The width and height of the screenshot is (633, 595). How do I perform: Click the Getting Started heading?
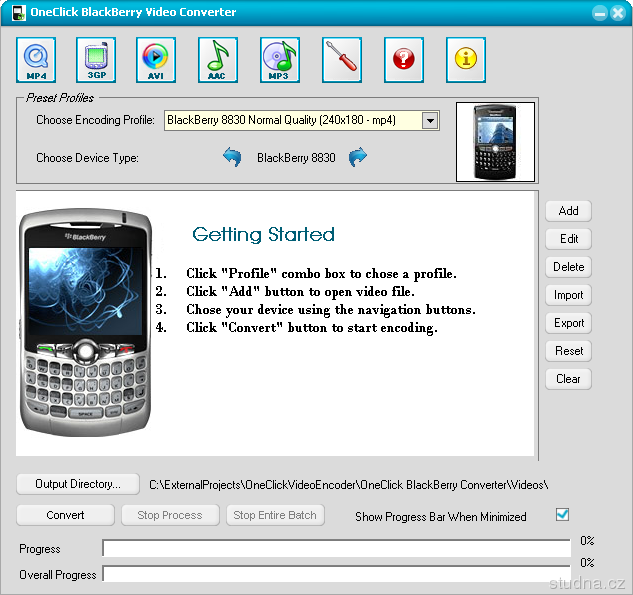(263, 235)
